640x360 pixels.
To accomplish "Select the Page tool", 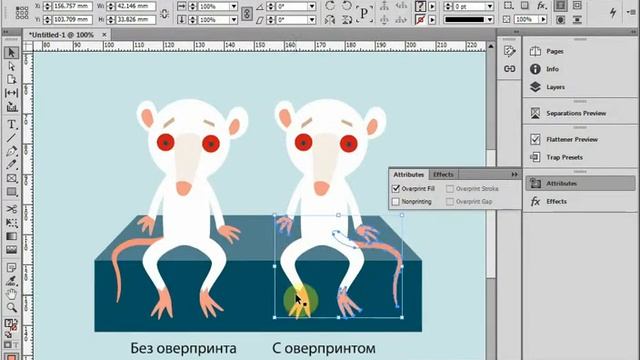I will (x=11, y=80).
